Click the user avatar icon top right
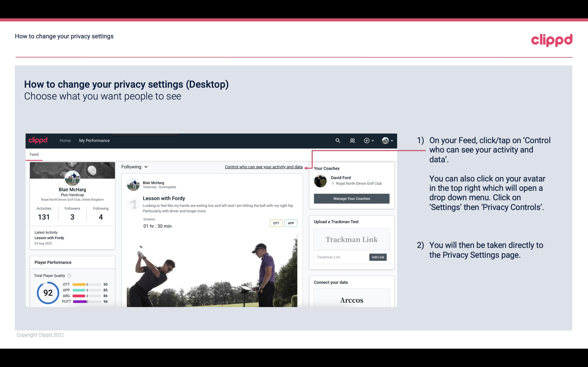 (x=385, y=140)
